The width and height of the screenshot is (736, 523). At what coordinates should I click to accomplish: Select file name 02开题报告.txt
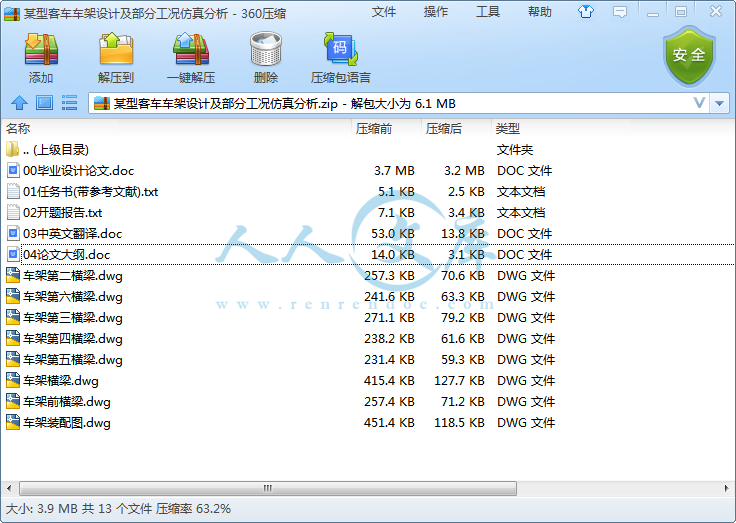tap(62, 213)
